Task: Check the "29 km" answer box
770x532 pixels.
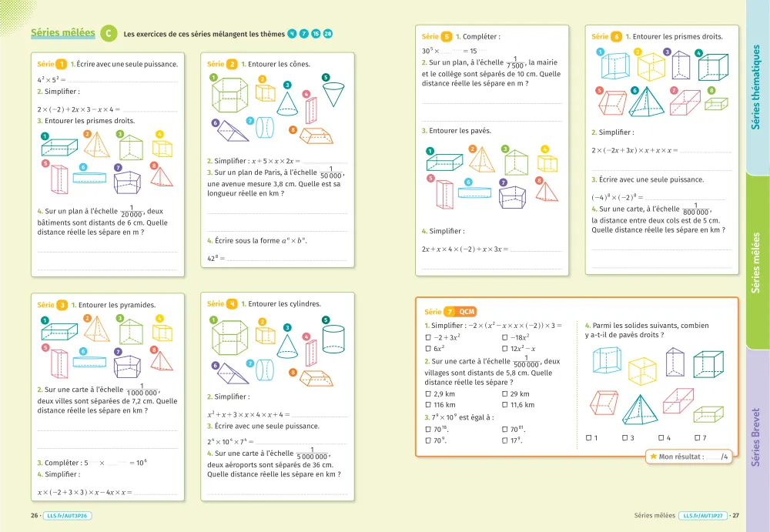Action: click(x=504, y=394)
